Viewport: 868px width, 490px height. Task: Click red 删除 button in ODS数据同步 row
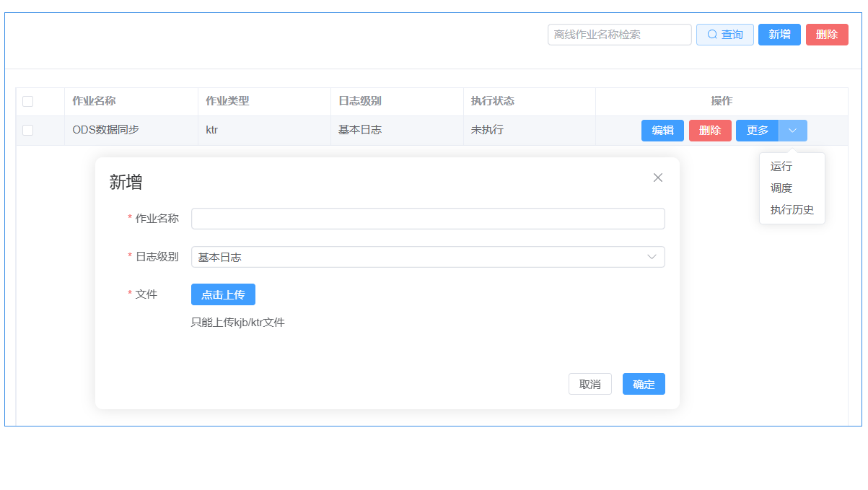click(710, 131)
